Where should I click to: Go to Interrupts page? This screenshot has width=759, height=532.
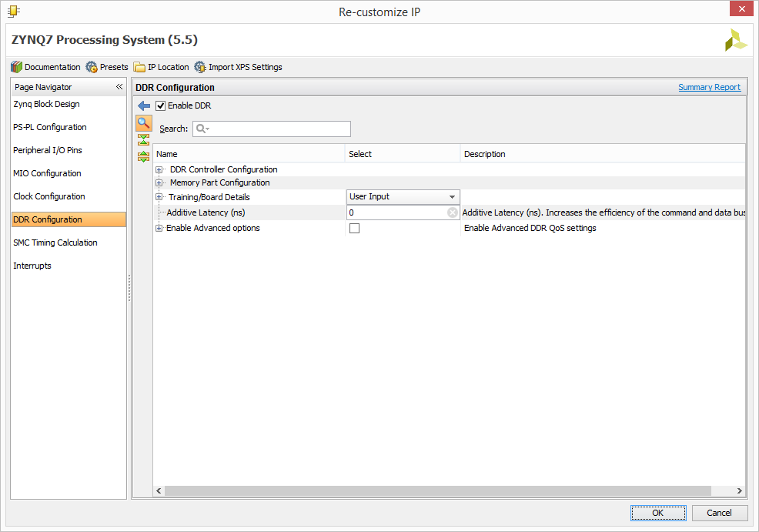coord(32,266)
